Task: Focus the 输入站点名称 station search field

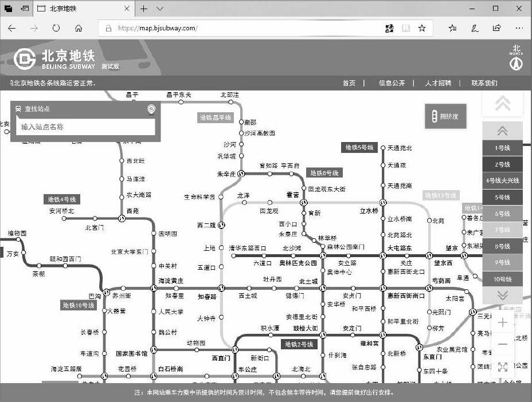Action: (85, 127)
